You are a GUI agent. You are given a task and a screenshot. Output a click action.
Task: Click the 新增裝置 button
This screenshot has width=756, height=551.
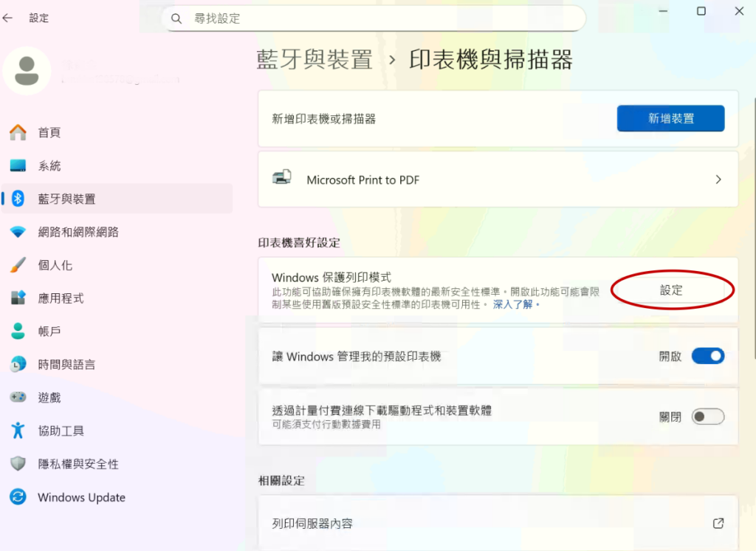(670, 118)
